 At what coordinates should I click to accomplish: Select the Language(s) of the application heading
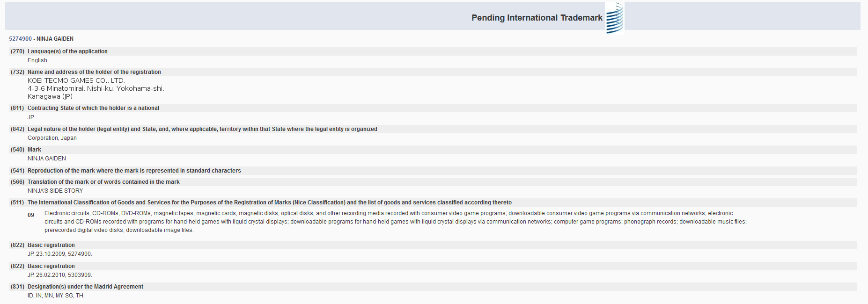click(x=67, y=51)
